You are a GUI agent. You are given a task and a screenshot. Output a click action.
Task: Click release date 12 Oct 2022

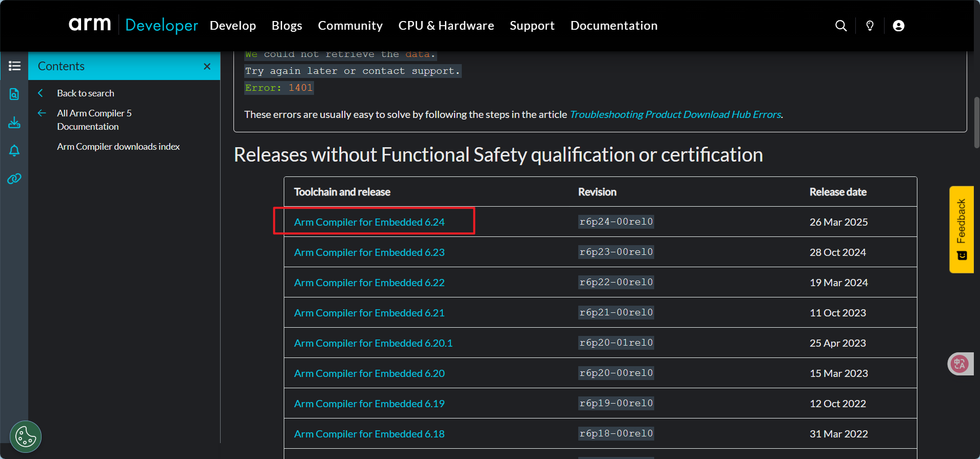(838, 404)
